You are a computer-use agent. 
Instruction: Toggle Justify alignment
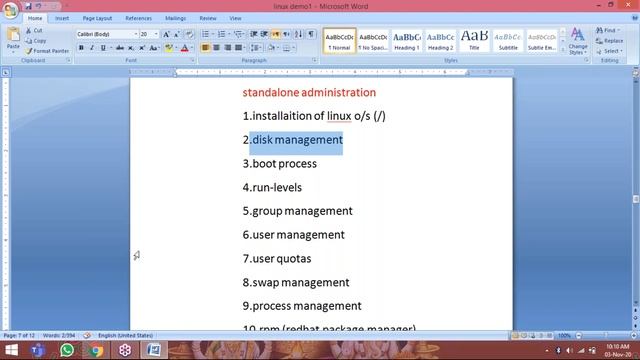click(238, 48)
